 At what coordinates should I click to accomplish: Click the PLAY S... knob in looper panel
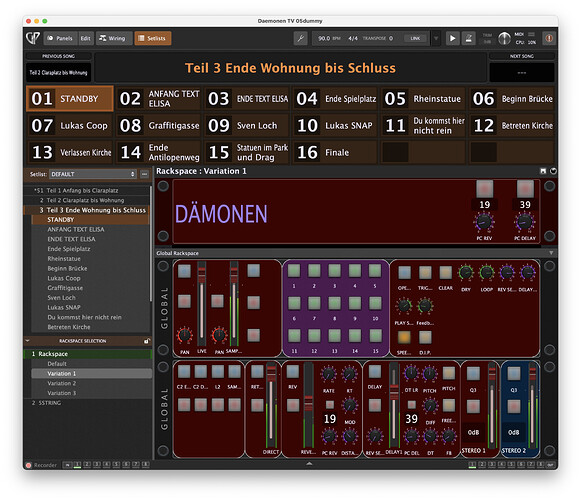point(404,305)
